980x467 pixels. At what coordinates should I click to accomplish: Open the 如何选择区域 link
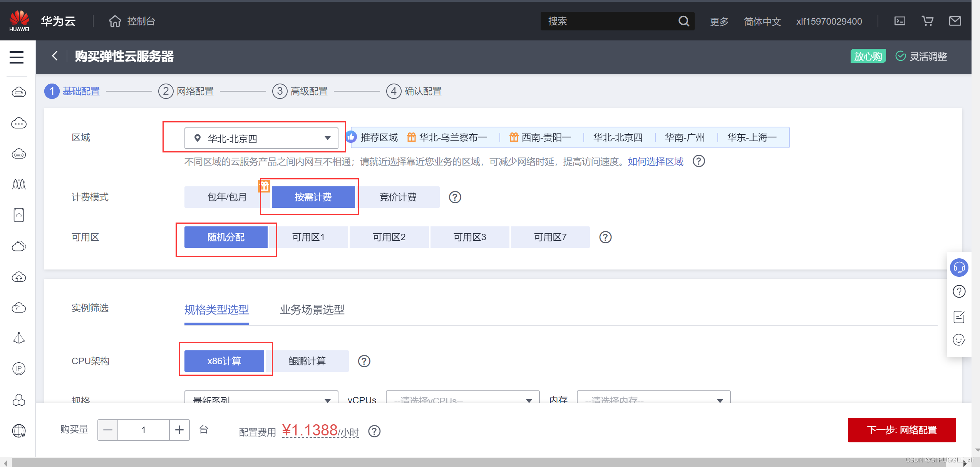pyautogui.click(x=655, y=162)
